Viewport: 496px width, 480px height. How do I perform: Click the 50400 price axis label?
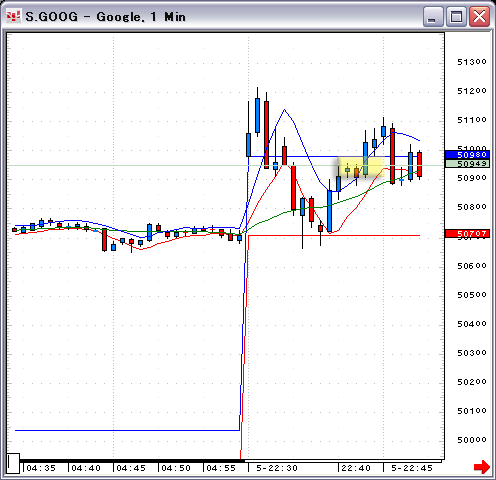[x=471, y=324]
